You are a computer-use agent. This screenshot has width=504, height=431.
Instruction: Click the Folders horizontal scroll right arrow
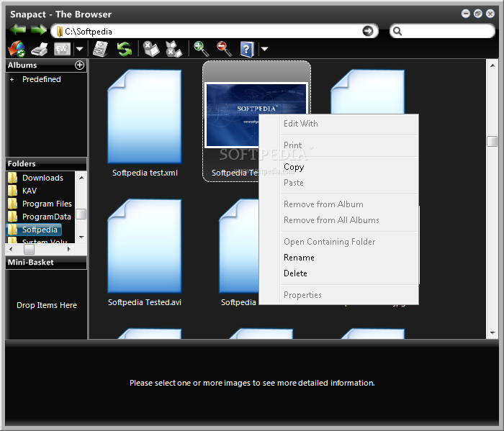coord(69,249)
